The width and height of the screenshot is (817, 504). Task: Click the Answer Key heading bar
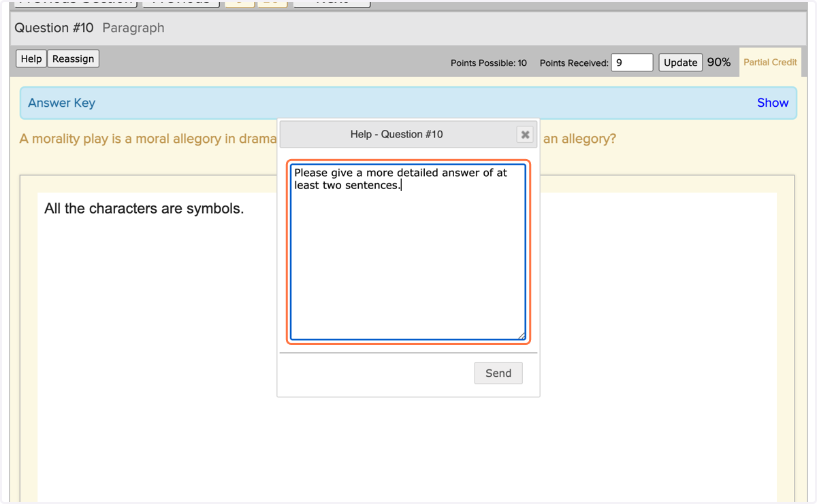coord(408,103)
